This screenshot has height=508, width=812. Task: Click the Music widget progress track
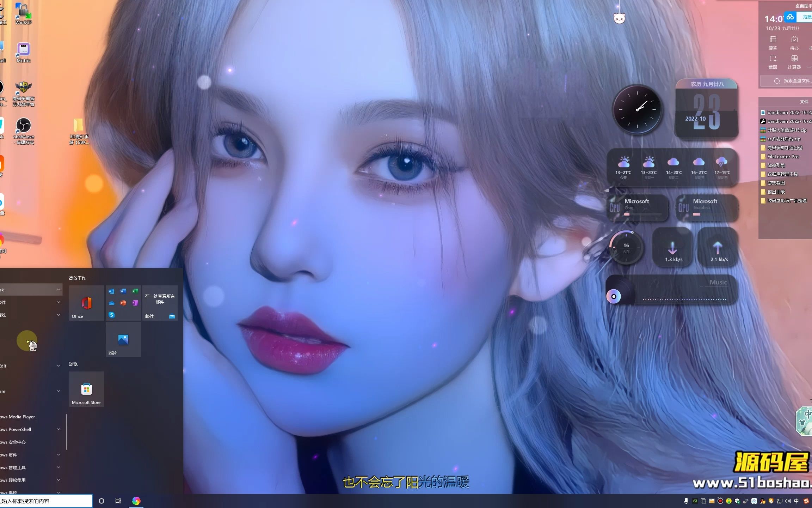point(684,299)
